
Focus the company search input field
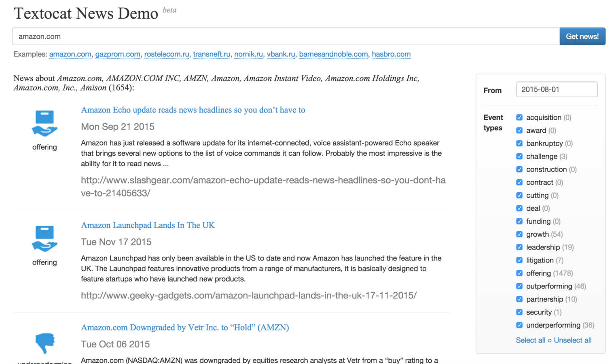click(x=286, y=36)
